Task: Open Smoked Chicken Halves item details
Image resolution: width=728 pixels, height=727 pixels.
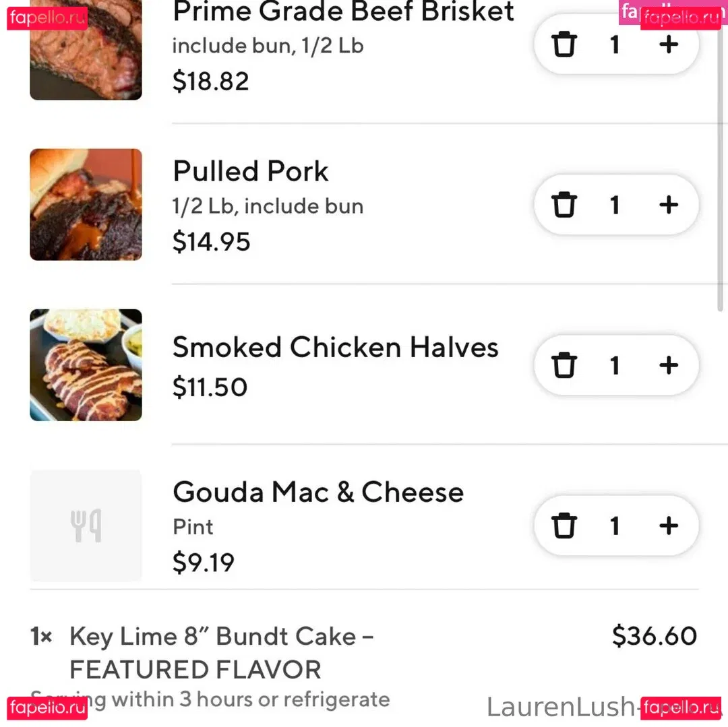Action: tap(335, 348)
